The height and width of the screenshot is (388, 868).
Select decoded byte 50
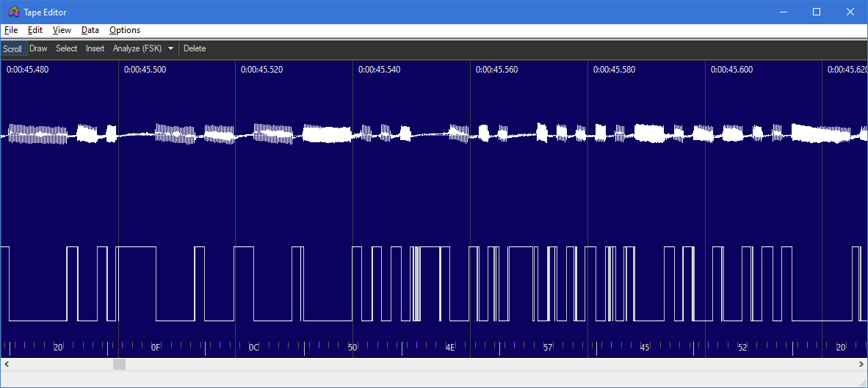[352, 348]
